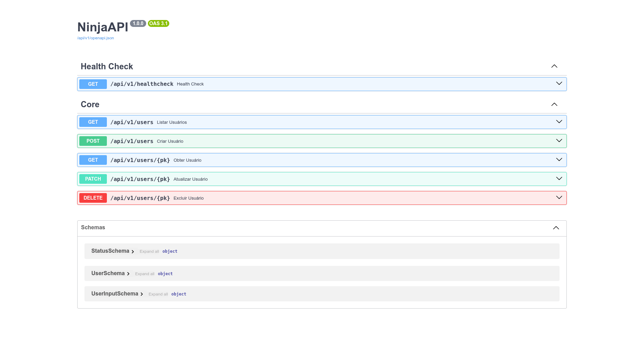Click the path text in Criar Usuário row

132,141
